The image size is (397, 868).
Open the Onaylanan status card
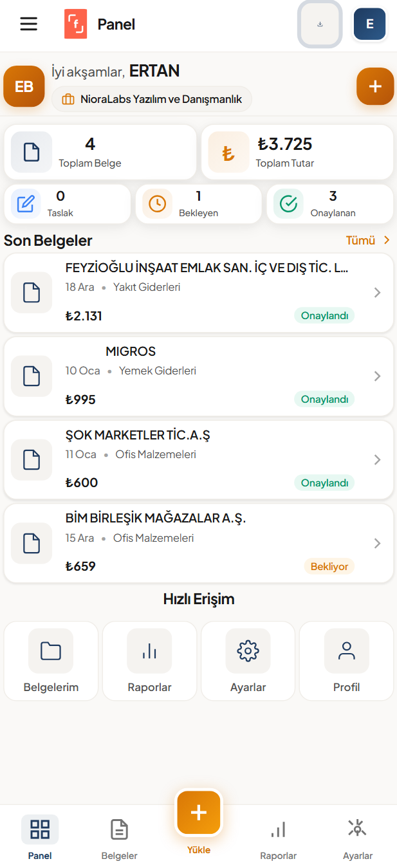(329, 204)
